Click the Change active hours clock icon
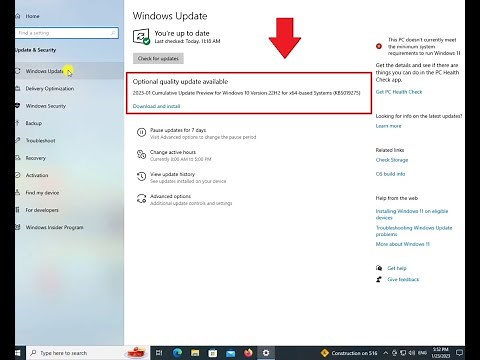Image resolution: width=480 pixels, height=360 pixels. pos(141,155)
